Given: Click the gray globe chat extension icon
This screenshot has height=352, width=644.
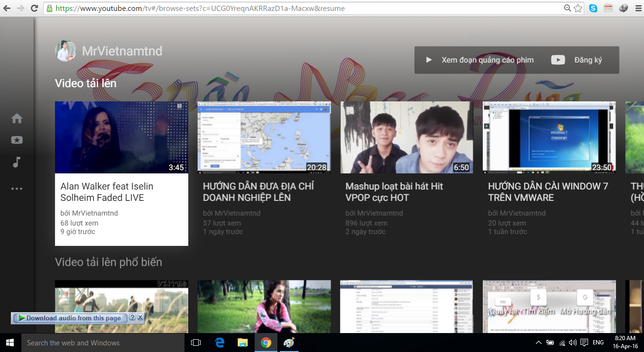Looking at the screenshot, I should 623,8.
